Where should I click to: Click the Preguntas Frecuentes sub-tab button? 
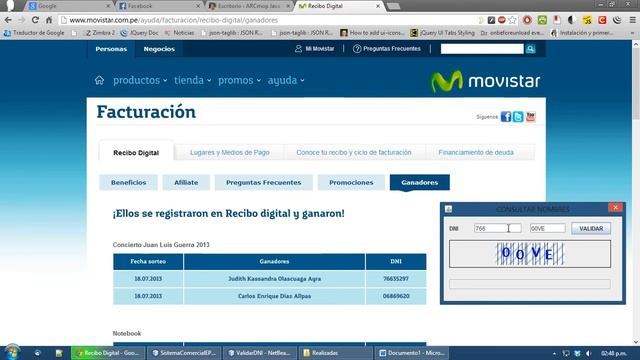tap(264, 182)
